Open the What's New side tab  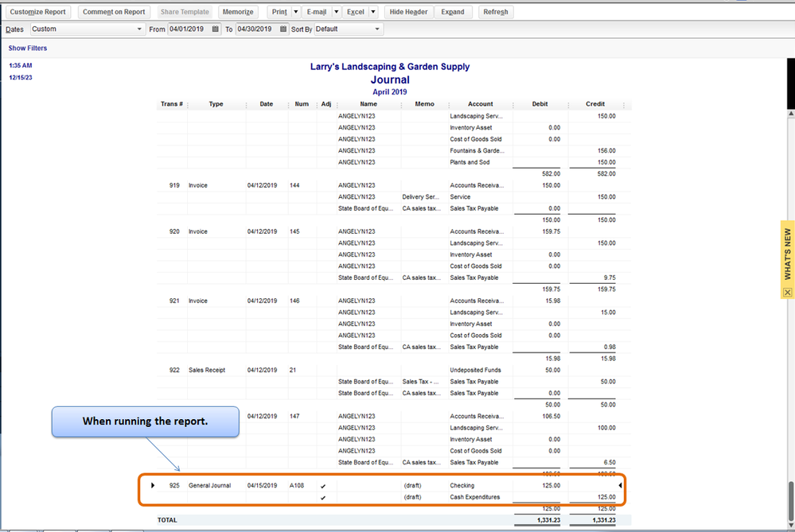point(787,254)
